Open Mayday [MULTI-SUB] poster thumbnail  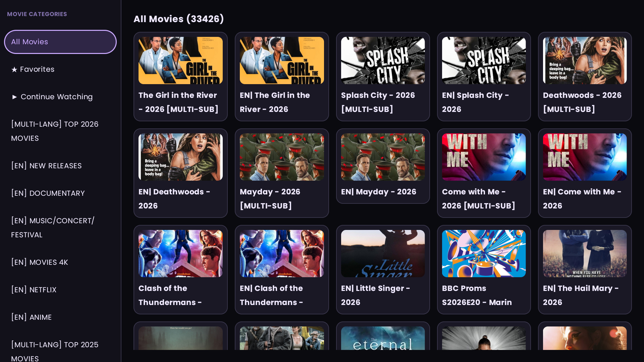coord(282,157)
